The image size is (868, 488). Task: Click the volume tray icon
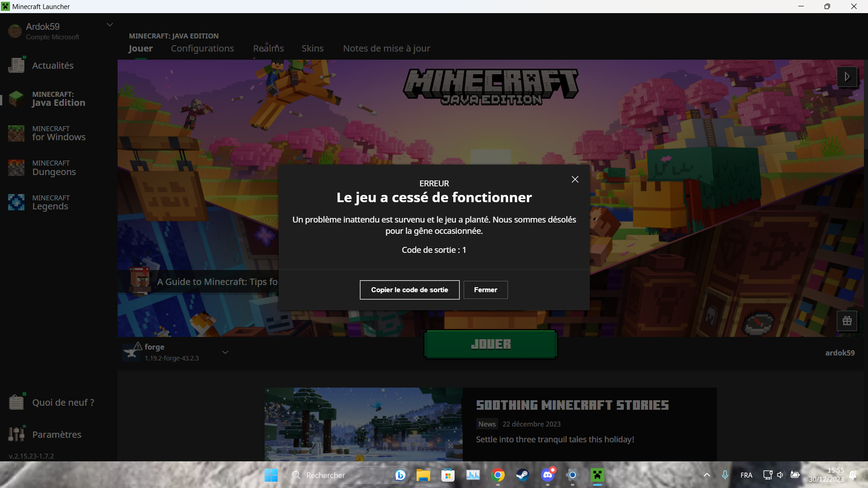780,475
